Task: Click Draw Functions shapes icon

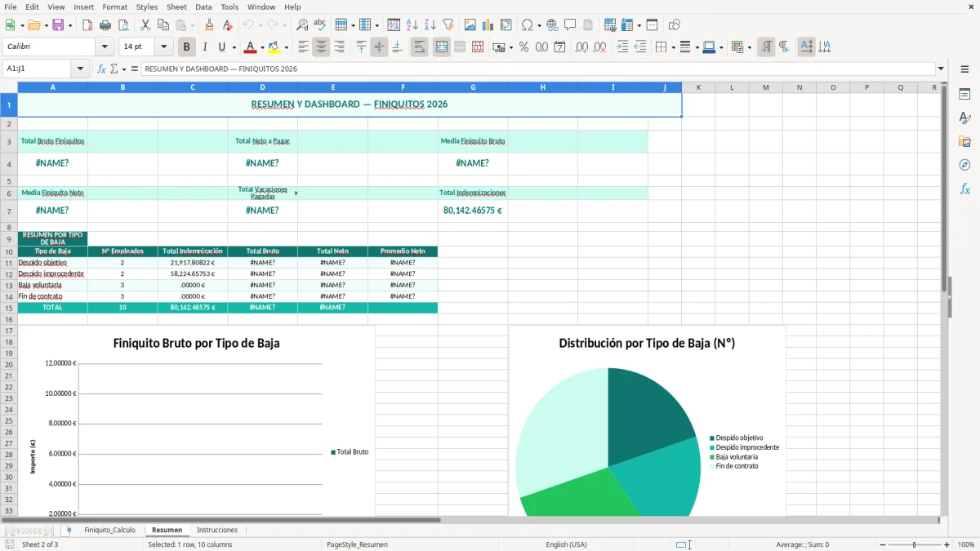Action: pos(675,25)
